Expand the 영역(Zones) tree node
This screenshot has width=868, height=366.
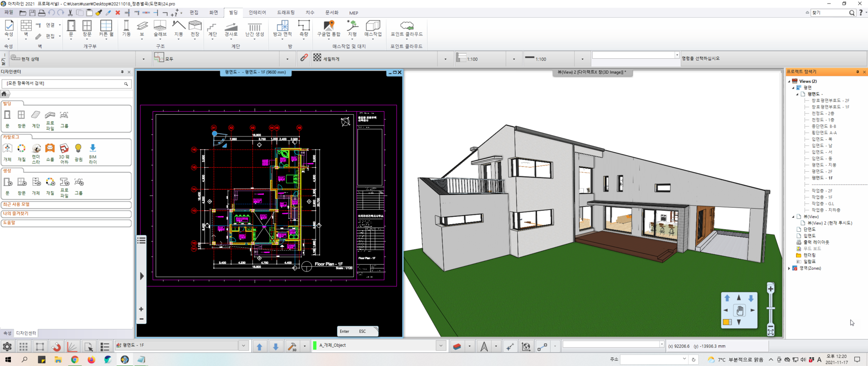point(789,268)
